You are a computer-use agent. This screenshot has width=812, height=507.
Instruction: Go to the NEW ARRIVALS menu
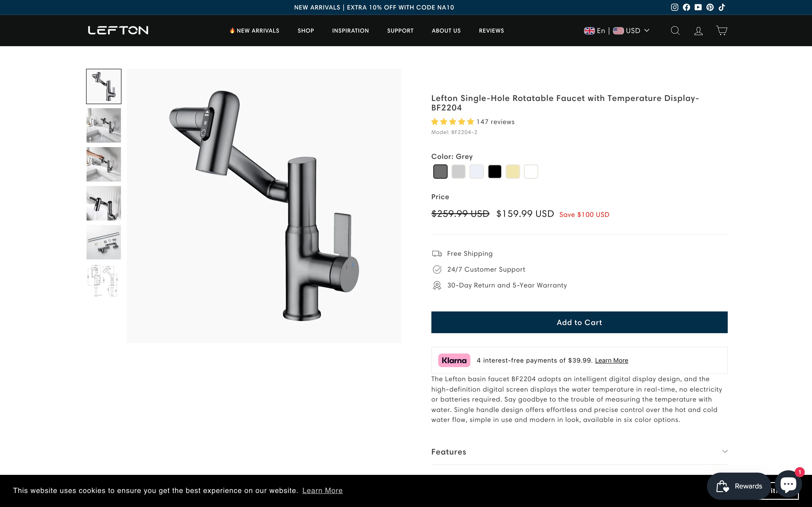pyautogui.click(x=254, y=31)
